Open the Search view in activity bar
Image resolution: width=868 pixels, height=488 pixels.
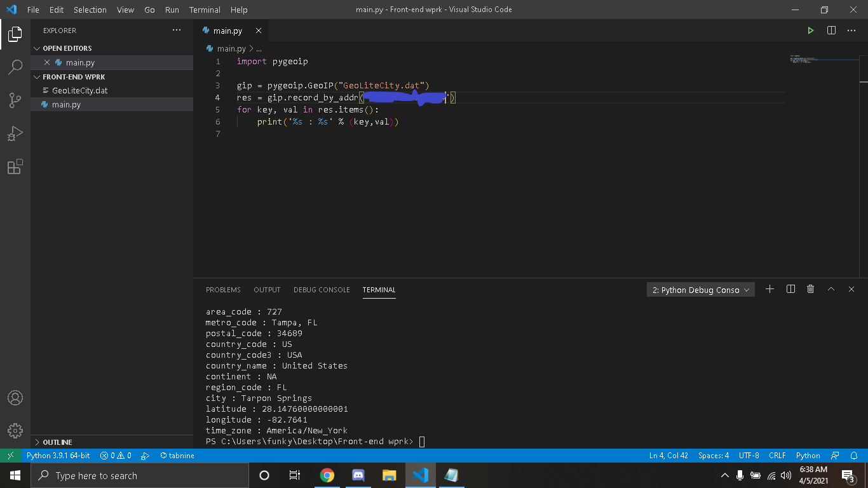pyautogui.click(x=15, y=67)
